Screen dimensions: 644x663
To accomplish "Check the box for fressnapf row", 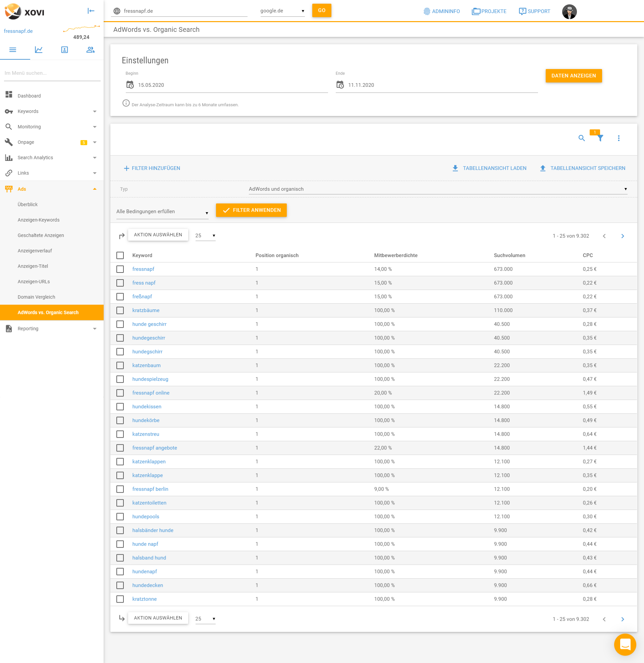I will tap(120, 269).
